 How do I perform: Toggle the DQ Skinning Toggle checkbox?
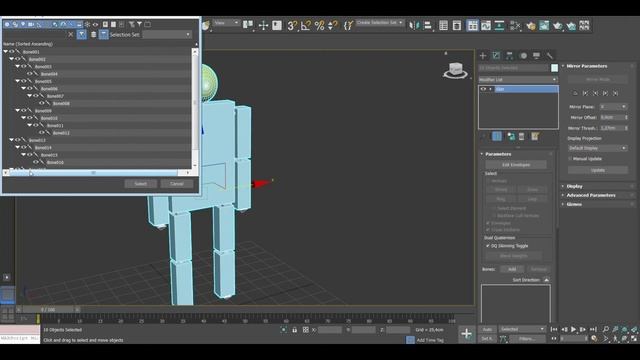[x=488, y=246]
